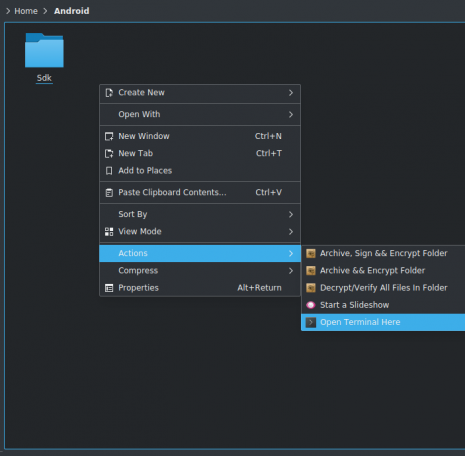Click the Add to Places bookmark icon

coord(109,171)
